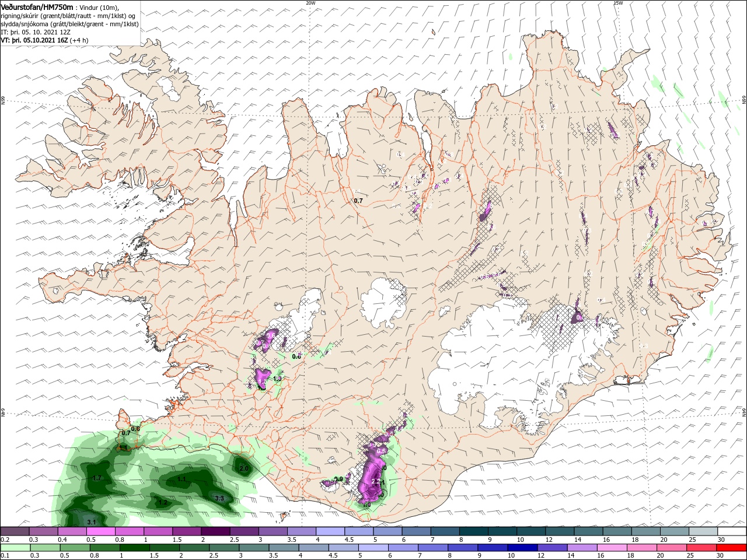Screen dimensions: 747x560
Task: Click the 'rigning/skúrir' legend description line
Action: click(x=68, y=15)
